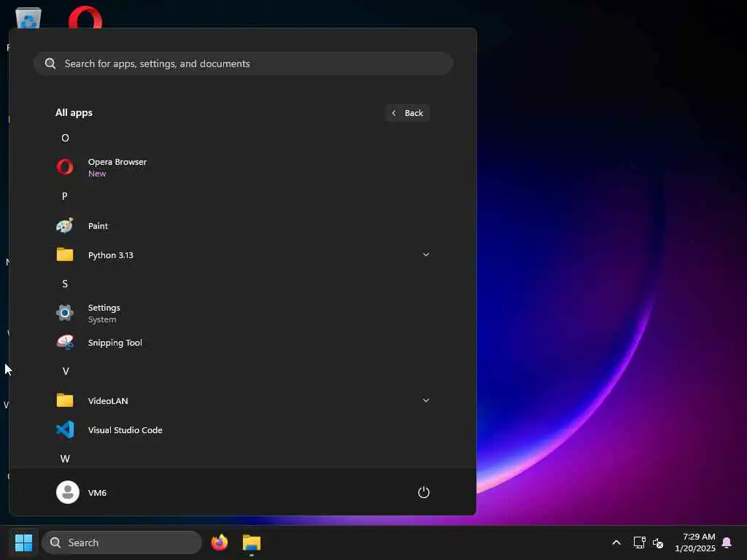Click the Start menu search field

click(x=243, y=63)
